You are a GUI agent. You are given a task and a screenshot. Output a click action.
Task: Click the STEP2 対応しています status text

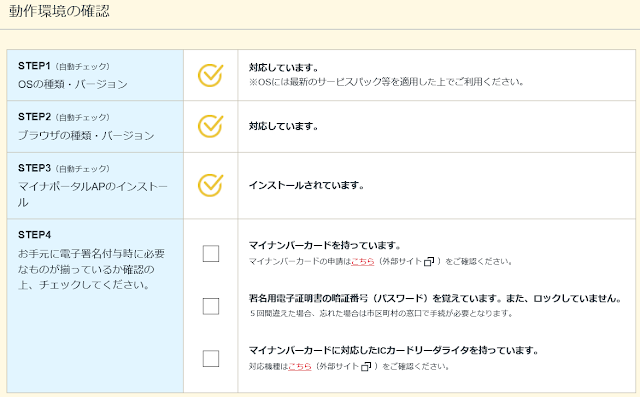(284, 126)
